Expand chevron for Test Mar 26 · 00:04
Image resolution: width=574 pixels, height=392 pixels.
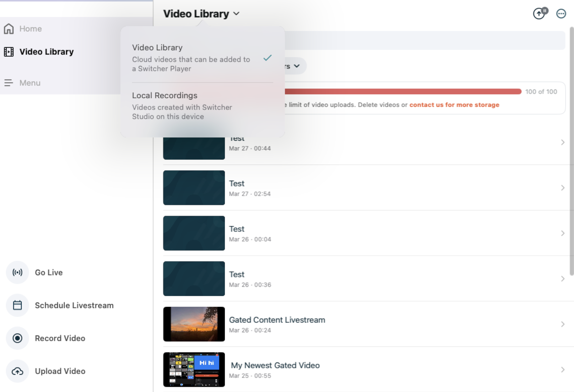(x=563, y=233)
